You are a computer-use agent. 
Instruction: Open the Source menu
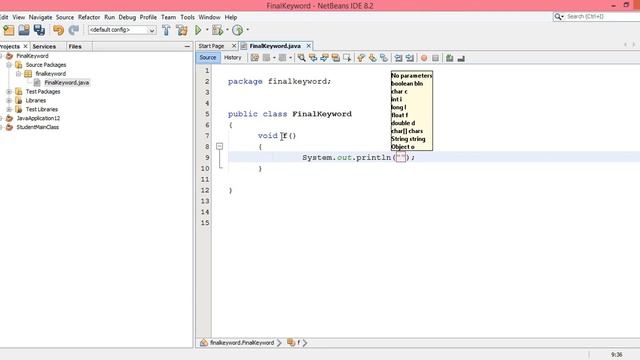[x=65, y=17]
